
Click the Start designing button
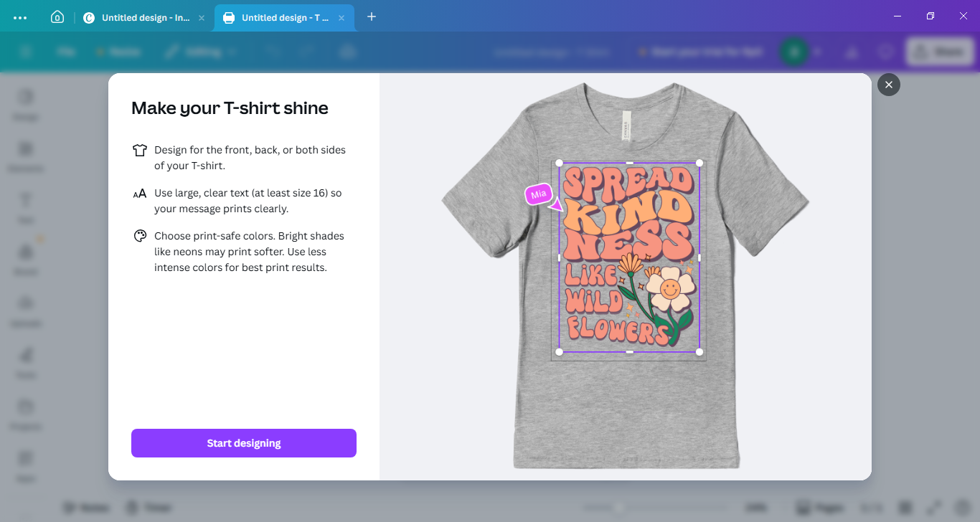(x=244, y=443)
